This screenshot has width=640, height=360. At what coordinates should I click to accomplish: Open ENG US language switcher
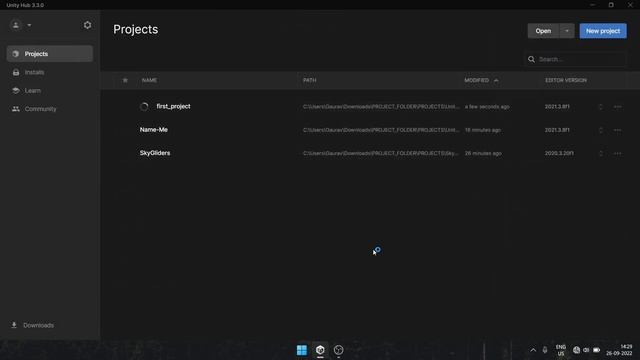561,350
